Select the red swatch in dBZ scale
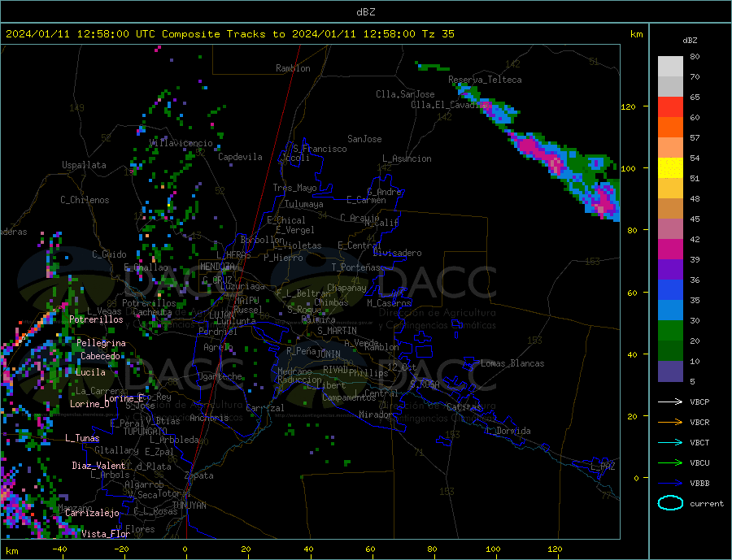 [x=670, y=106]
